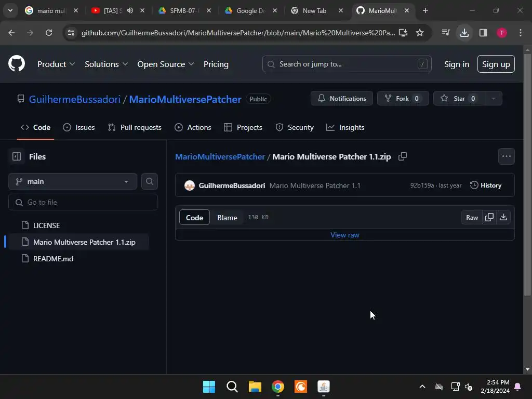View site information icon in address bar
Screen dimensions: 532x399
pos(71,33)
